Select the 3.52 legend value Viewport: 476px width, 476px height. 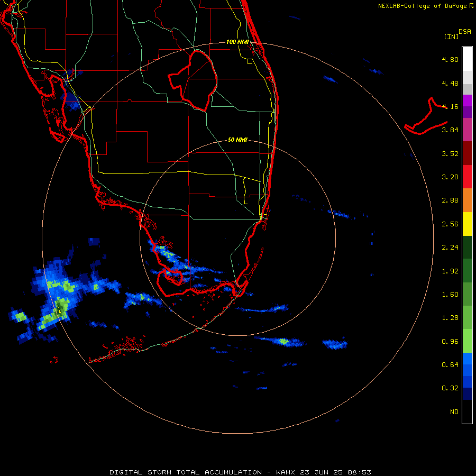coord(450,153)
